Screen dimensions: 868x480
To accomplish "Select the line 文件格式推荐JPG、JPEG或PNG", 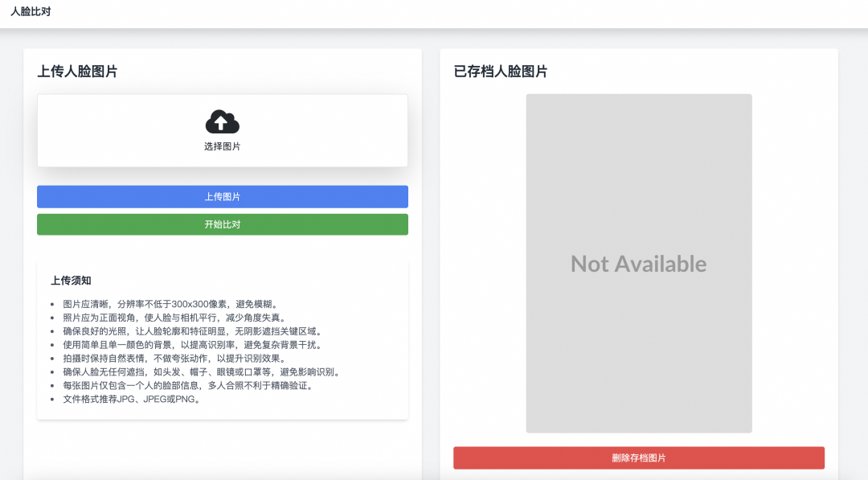I will coord(133,399).
